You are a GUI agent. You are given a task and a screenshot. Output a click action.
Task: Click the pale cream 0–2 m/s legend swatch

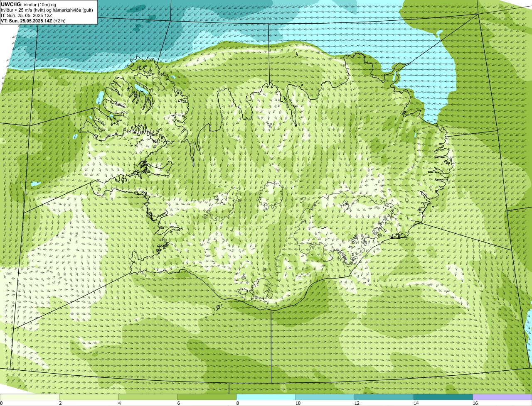click(30, 397)
